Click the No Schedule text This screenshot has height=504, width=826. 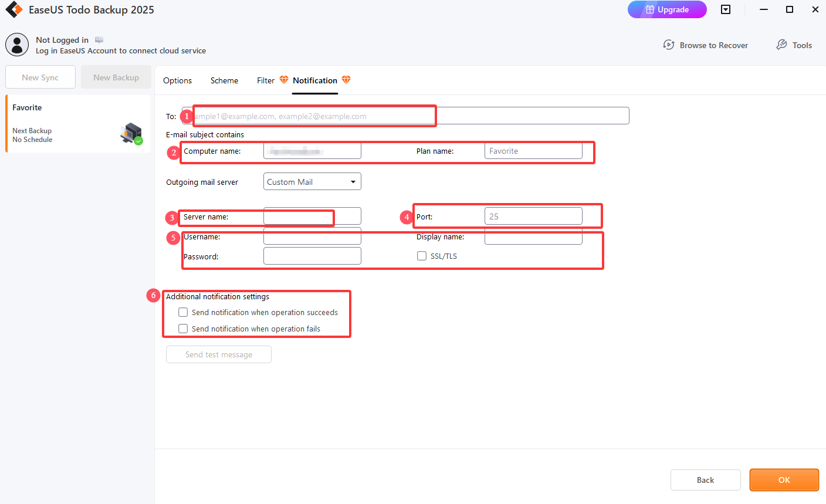pos(32,140)
